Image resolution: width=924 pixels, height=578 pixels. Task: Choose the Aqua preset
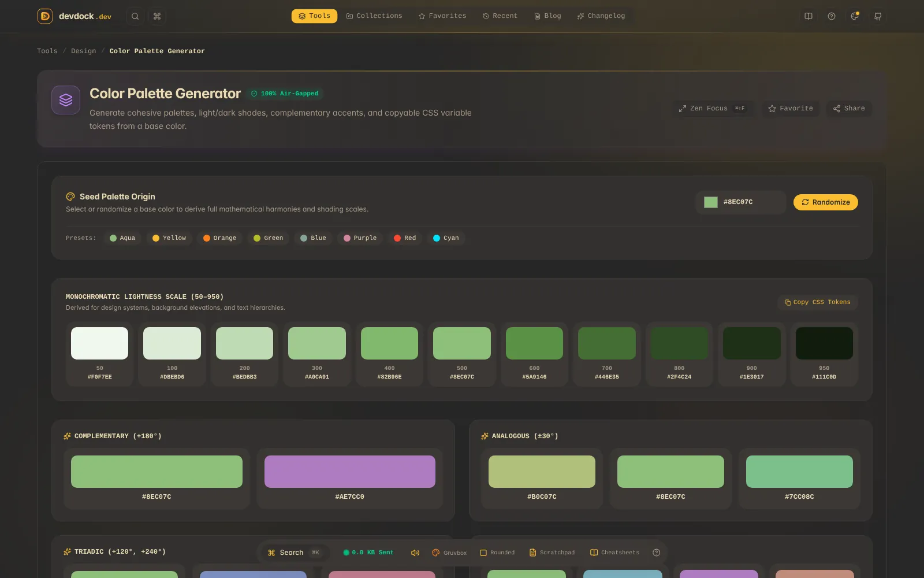tap(122, 238)
